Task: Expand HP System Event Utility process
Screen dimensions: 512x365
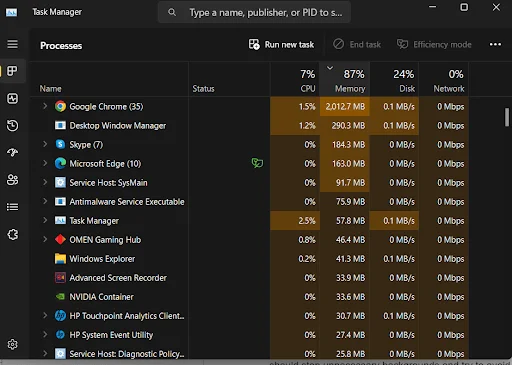Action: 45,334
